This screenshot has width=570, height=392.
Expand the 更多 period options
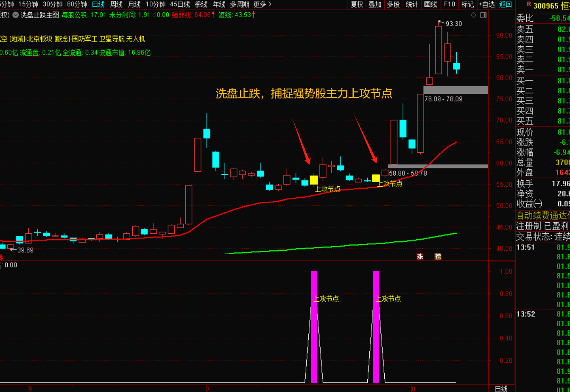263,5
